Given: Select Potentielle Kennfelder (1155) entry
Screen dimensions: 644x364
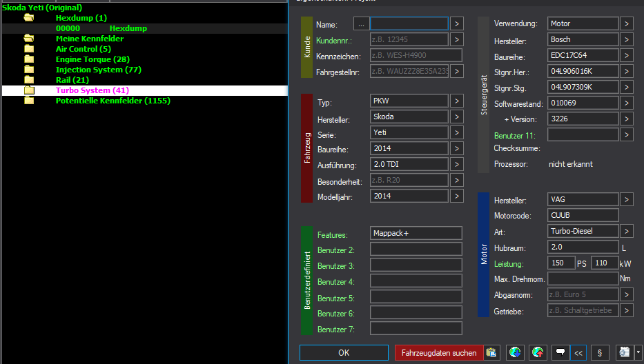Looking at the screenshot, I should tap(113, 101).
